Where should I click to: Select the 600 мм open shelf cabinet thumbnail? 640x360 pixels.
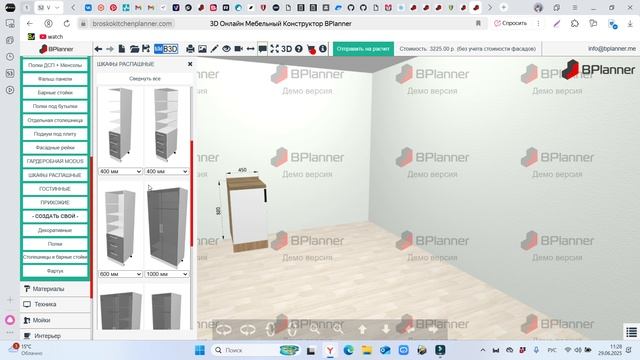click(x=120, y=228)
